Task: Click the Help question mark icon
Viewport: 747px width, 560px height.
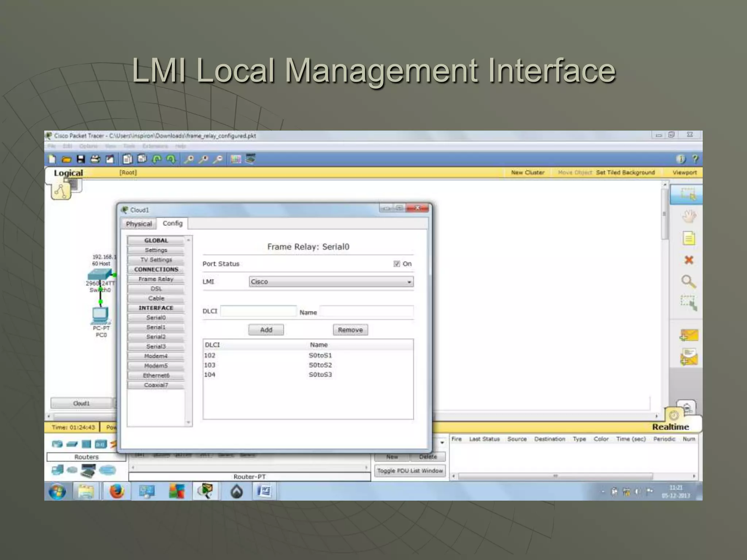Action: coord(695,159)
